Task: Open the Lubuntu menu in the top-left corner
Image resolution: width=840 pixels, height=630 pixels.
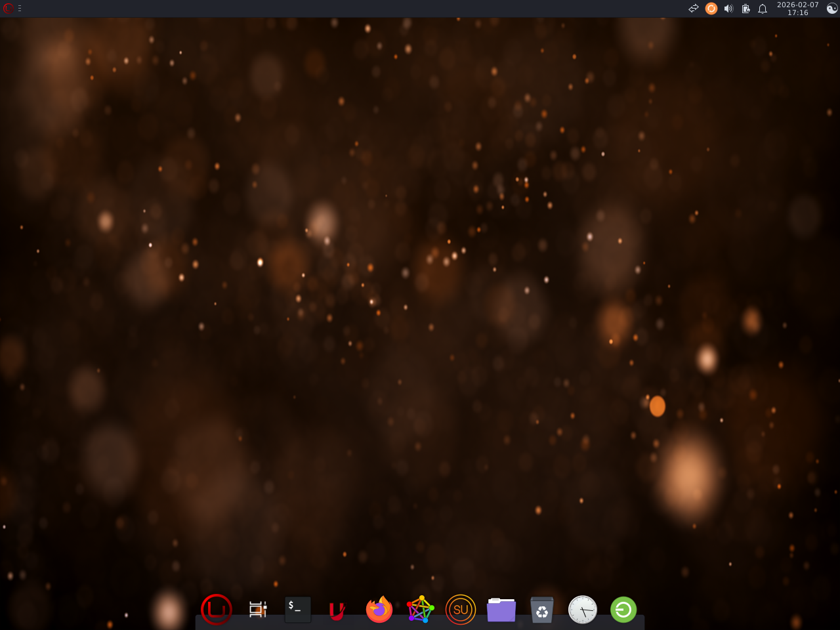Action: (8, 9)
